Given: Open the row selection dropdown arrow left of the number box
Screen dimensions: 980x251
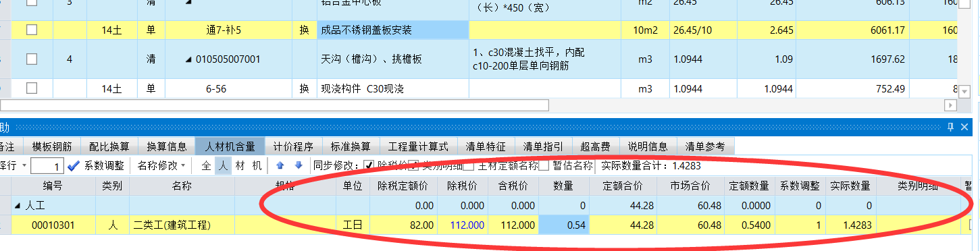Looking at the screenshot, I should point(24,165).
